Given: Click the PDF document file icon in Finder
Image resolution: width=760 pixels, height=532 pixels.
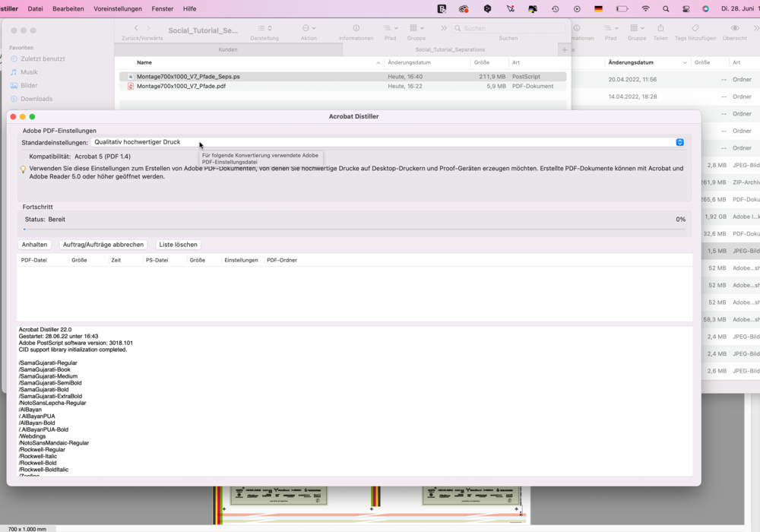Looking at the screenshot, I should click(131, 86).
